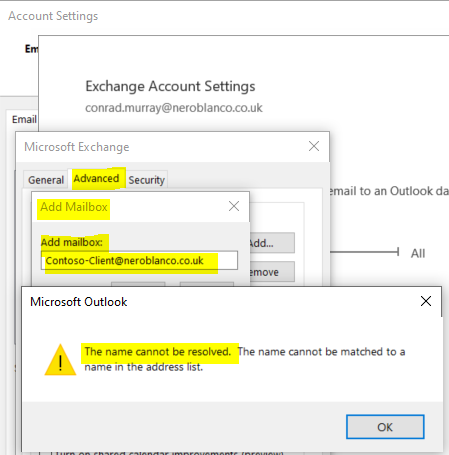Select the Email tab in Account Settings
The height and width of the screenshot is (455, 449).
(x=24, y=119)
